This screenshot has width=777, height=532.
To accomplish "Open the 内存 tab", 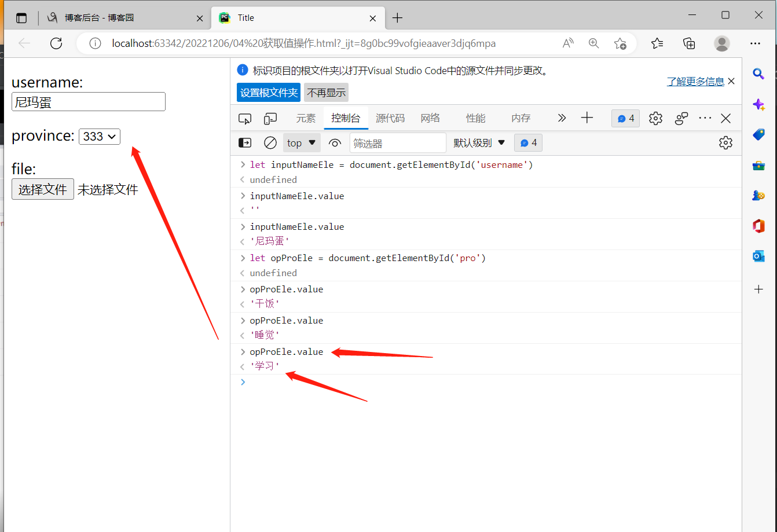I will click(521, 118).
